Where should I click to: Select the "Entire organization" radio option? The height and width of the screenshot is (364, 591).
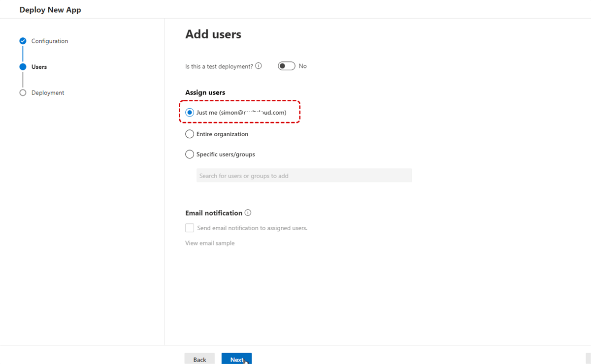pyautogui.click(x=190, y=134)
